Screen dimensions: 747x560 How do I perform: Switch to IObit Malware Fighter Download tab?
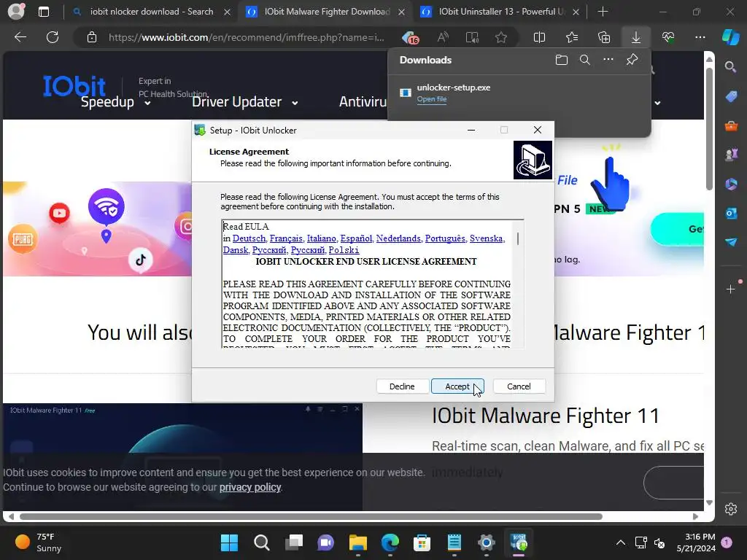point(326,12)
